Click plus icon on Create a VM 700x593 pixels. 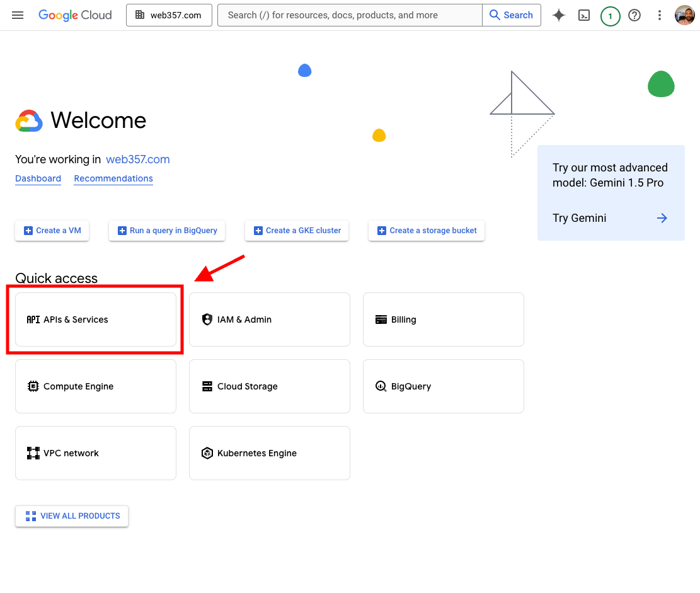[28, 231]
